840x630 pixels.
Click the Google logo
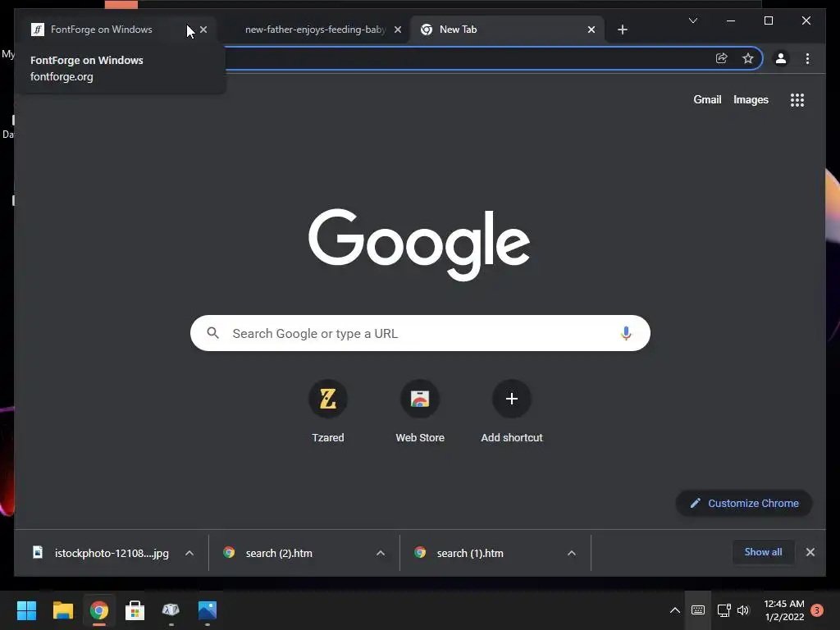click(x=419, y=244)
